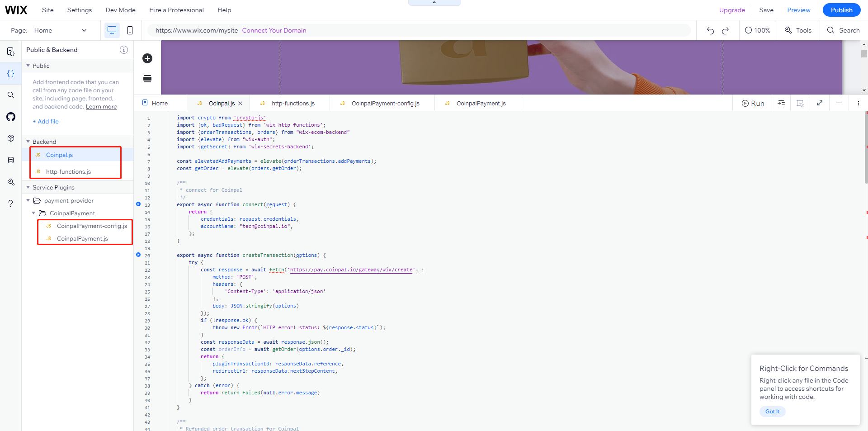This screenshot has width=868, height=431.
Task: Click Save
Action: pyautogui.click(x=766, y=10)
